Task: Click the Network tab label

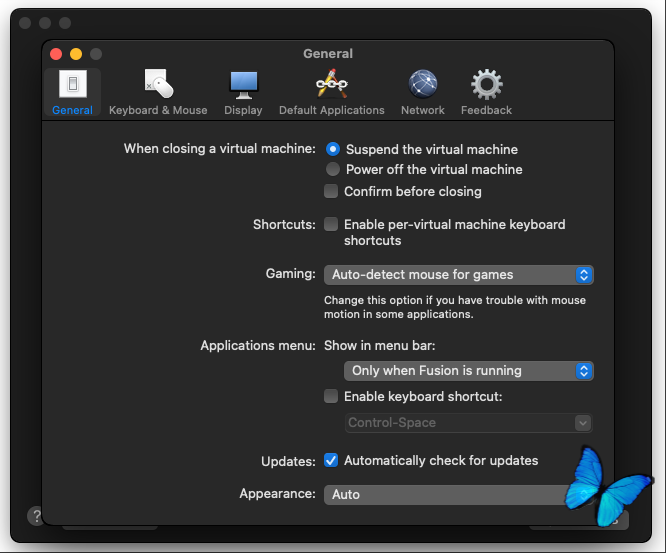Action: coord(423,110)
